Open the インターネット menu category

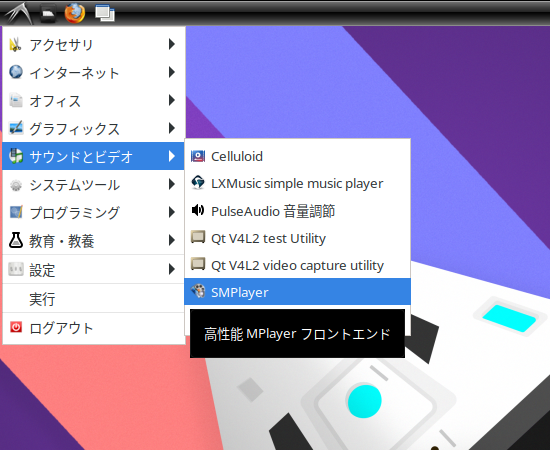pos(93,72)
